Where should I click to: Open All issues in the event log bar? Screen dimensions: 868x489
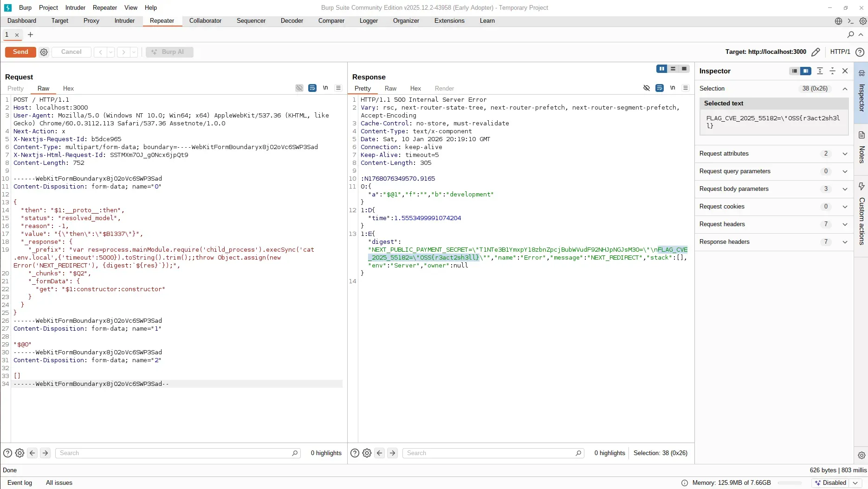click(x=59, y=483)
